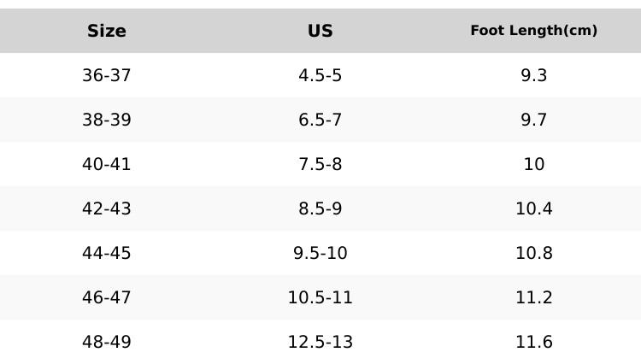Click US size 4.5-5 cell
Image resolution: width=641 pixels, height=364 pixels.
click(x=320, y=75)
